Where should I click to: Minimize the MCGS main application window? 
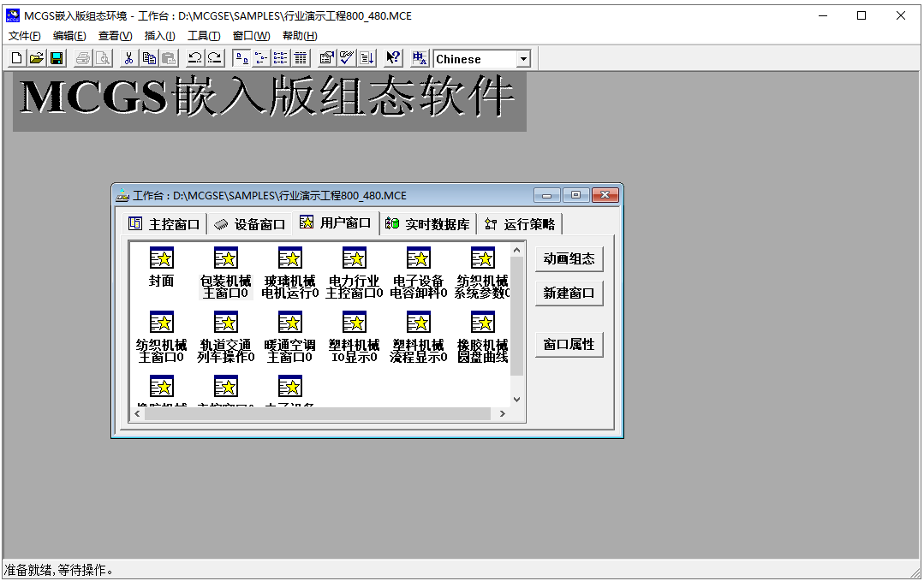coord(823,16)
